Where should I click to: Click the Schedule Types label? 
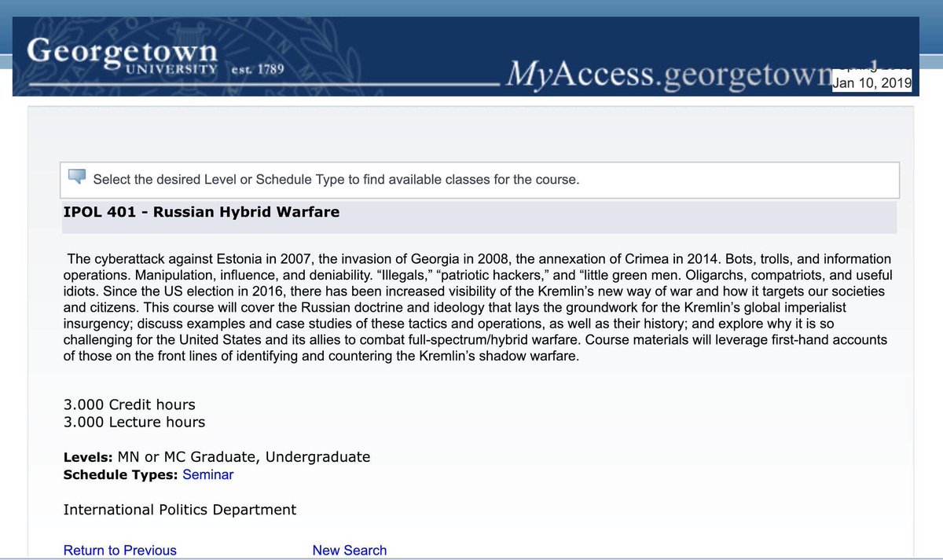coord(121,474)
